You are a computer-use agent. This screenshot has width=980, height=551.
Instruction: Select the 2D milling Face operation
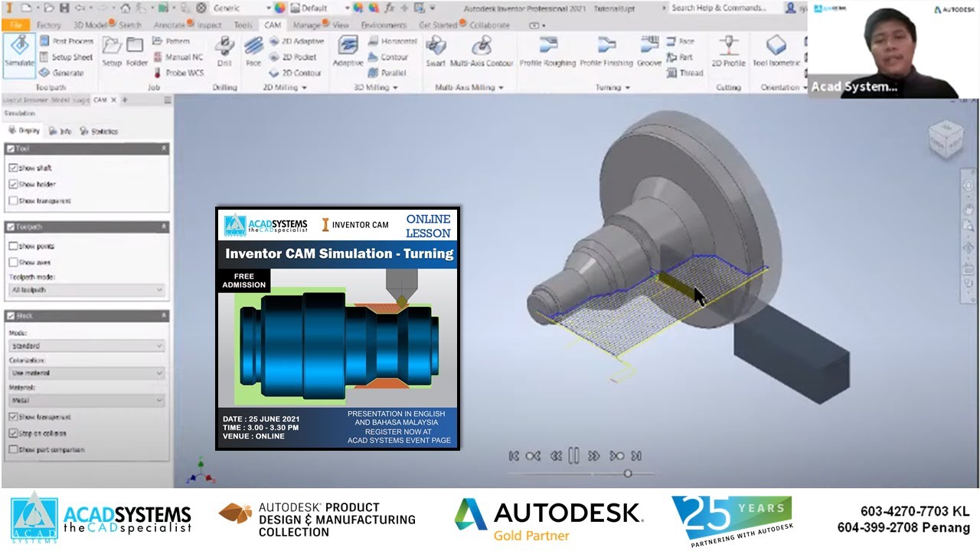pos(253,52)
